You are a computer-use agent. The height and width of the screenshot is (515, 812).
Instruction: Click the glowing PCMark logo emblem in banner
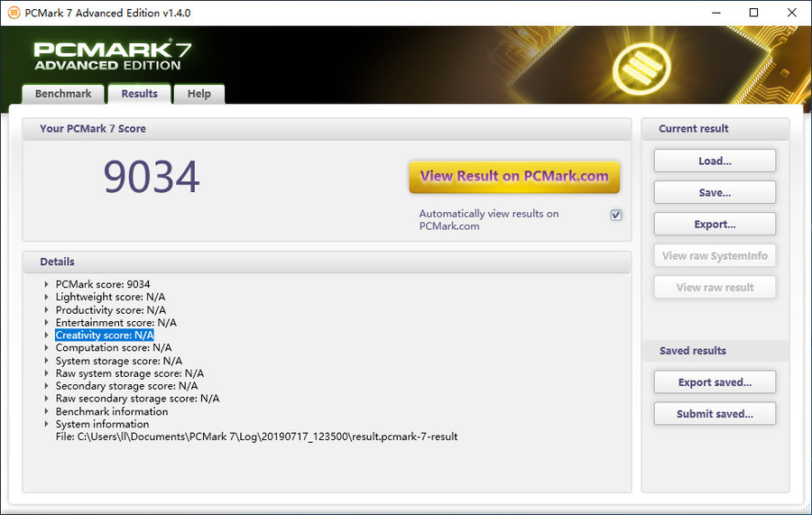641,69
